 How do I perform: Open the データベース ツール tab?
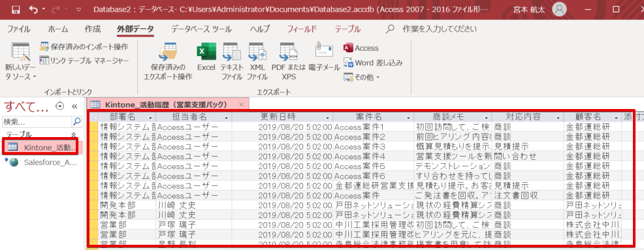pos(201,29)
